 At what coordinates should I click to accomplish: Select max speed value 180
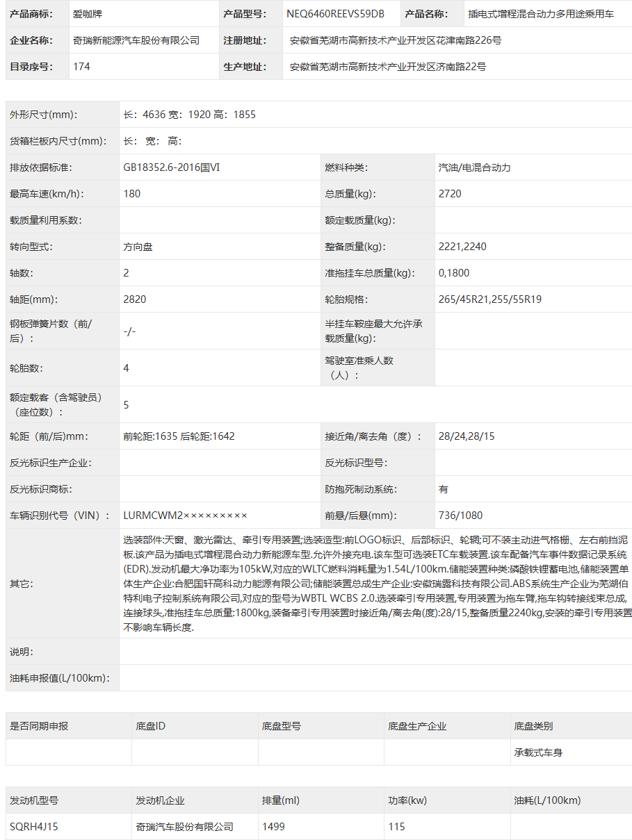131,194
